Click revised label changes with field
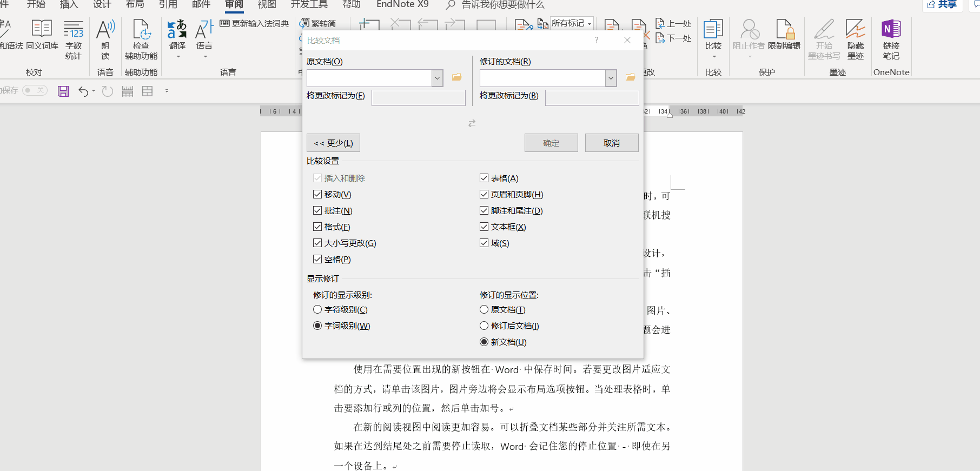The width and height of the screenshot is (980, 471). (592, 98)
